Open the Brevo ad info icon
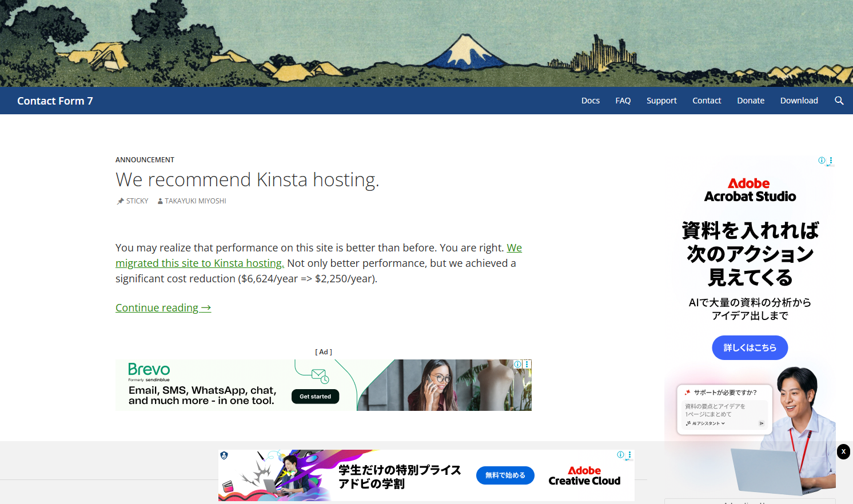Screen dimensions: 853x504 coord(517,364)
